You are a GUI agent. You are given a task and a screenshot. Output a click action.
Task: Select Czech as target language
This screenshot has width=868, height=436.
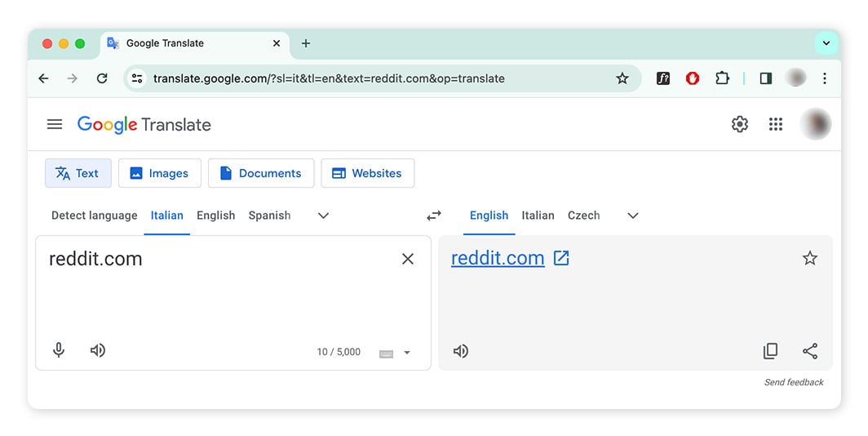tap(583, 216)
